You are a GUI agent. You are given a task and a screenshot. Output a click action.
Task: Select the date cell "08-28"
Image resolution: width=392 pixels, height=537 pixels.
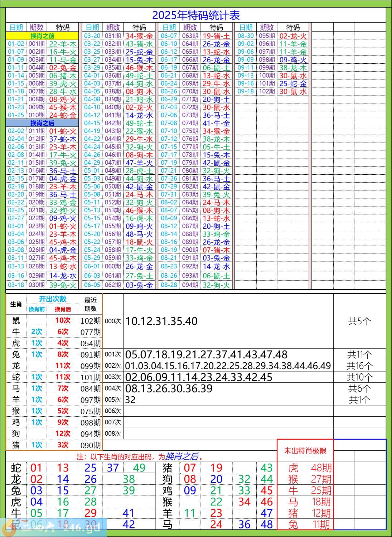point(169,285)
